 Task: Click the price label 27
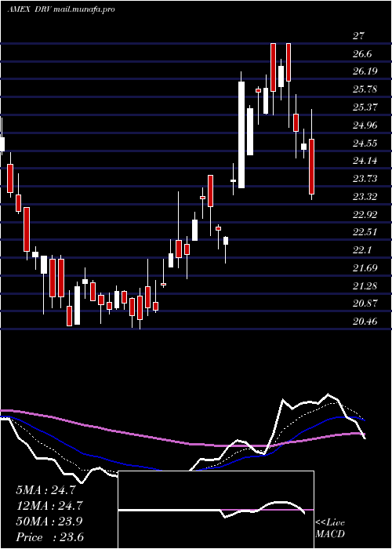tap(359, 36)
